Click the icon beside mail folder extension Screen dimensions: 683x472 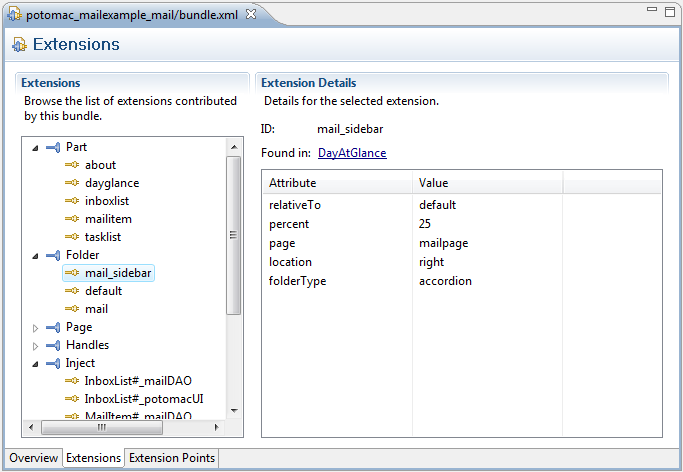coord(72,309)
